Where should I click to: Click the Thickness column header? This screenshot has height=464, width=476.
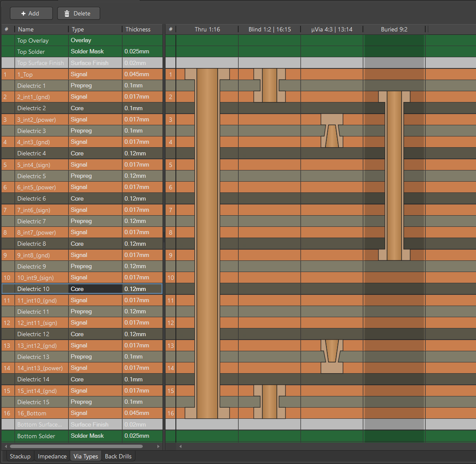coord(138,29)
